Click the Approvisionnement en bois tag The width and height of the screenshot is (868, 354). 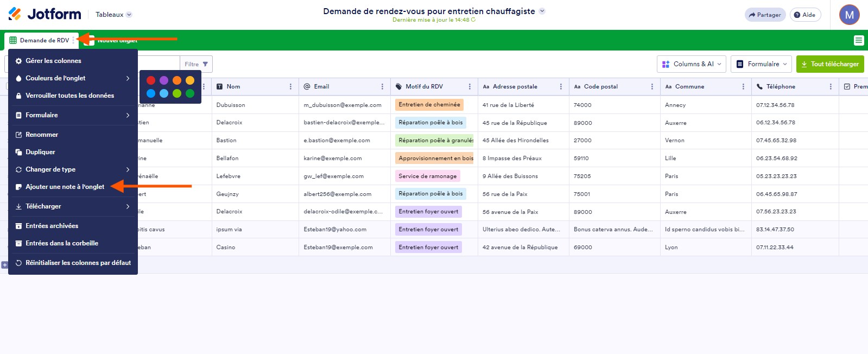(434, 158)
